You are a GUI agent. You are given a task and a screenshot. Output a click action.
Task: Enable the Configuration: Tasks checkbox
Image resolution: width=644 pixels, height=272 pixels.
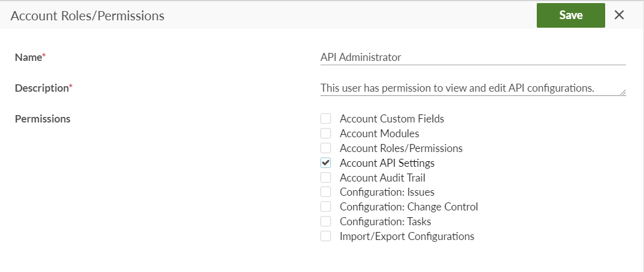325,222
